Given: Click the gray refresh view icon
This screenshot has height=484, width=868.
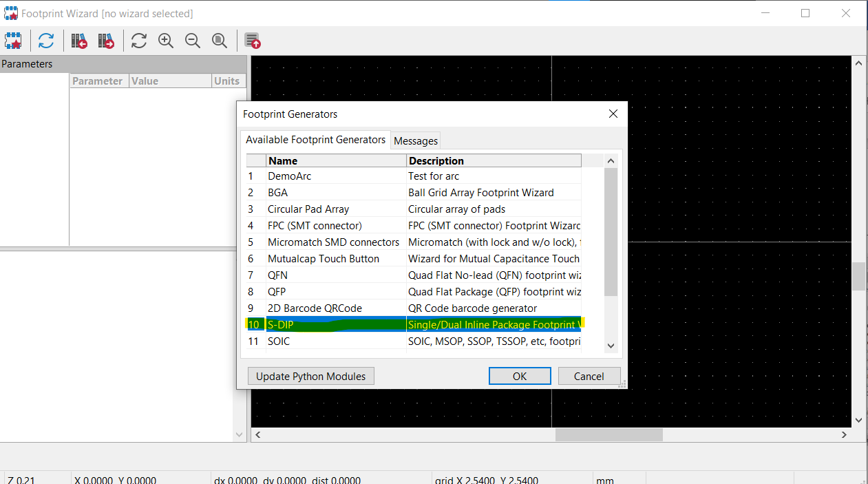Looking at the screenshot, I should coord(139,41).
